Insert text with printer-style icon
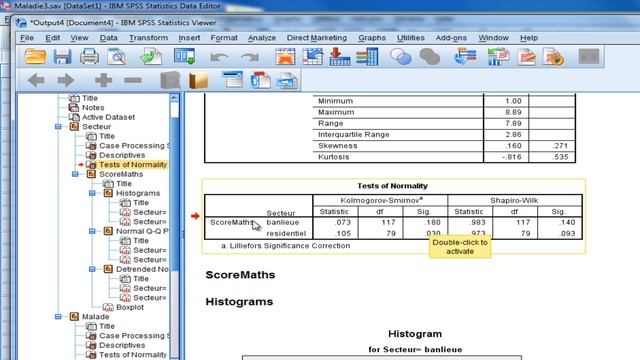This screenshot has height=360, width=640. [287, 80]
